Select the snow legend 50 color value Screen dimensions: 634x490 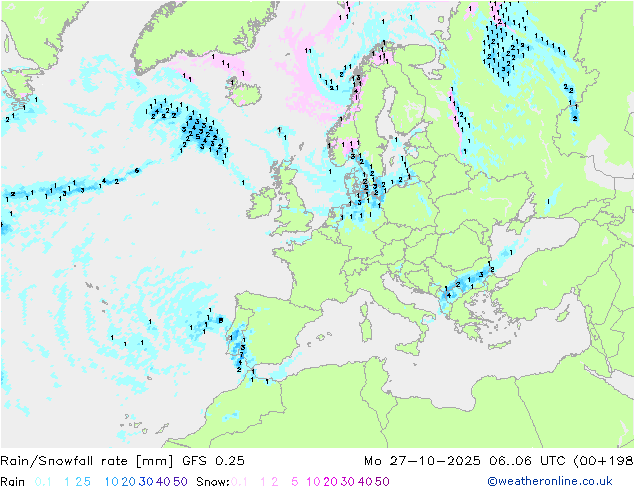pyautogui.click(x=383, y=482)
